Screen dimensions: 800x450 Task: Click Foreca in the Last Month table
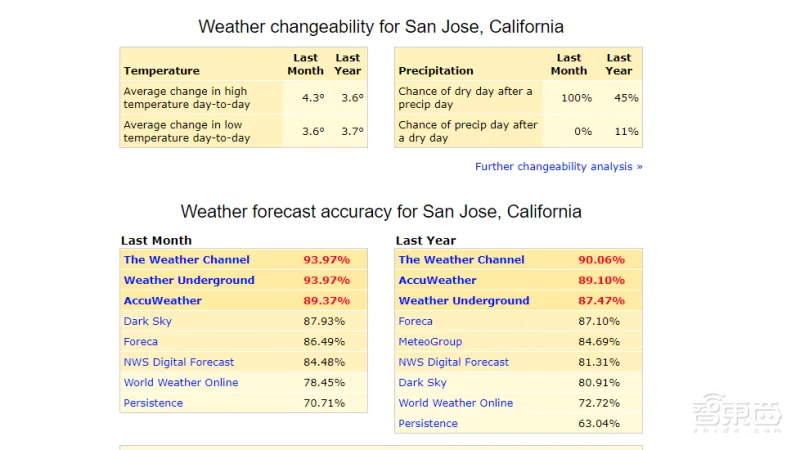pyautogui.click(x=140, y=341)
